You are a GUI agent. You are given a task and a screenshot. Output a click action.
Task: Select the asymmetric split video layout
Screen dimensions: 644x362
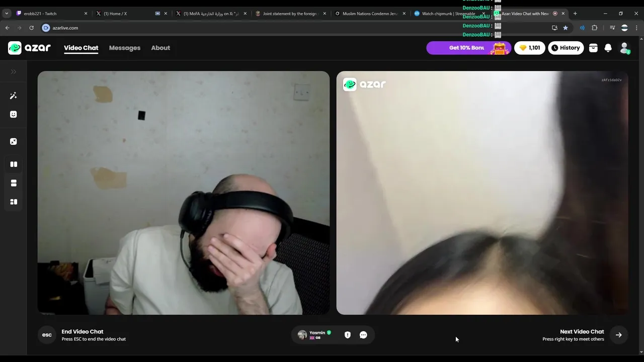point(14,202)
